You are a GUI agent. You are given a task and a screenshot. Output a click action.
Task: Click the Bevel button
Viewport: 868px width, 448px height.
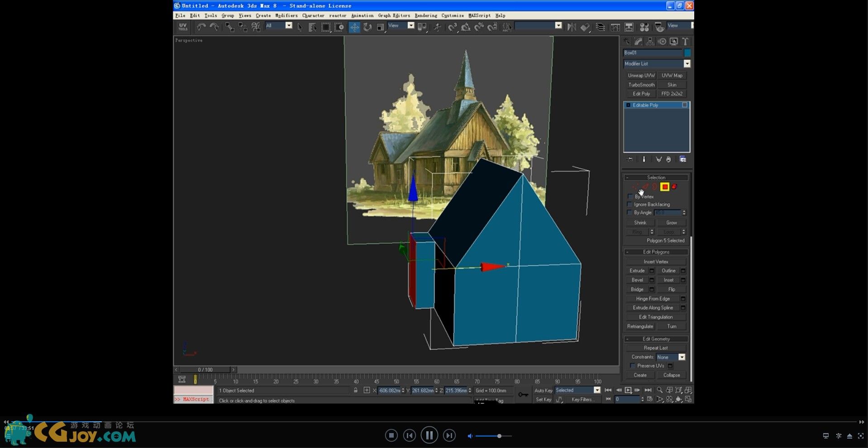[637, 280]
